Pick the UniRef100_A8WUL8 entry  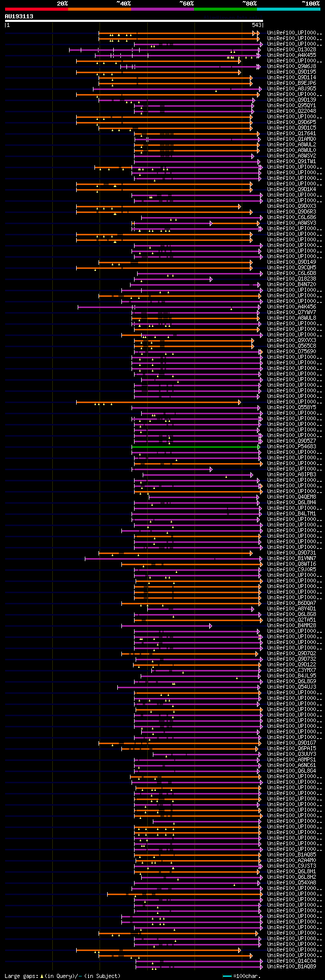pyautogui.click(x=291, y=318)
